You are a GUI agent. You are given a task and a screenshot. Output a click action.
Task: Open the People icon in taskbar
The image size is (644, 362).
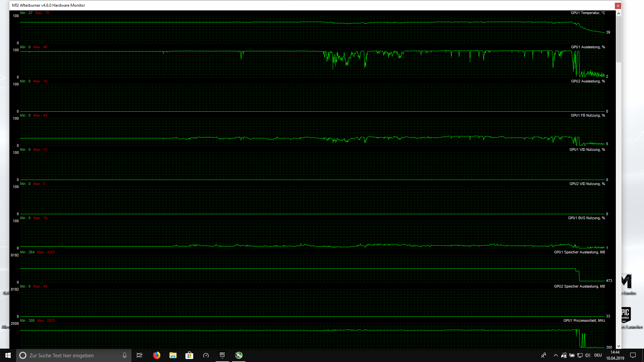tap(544, 355)
